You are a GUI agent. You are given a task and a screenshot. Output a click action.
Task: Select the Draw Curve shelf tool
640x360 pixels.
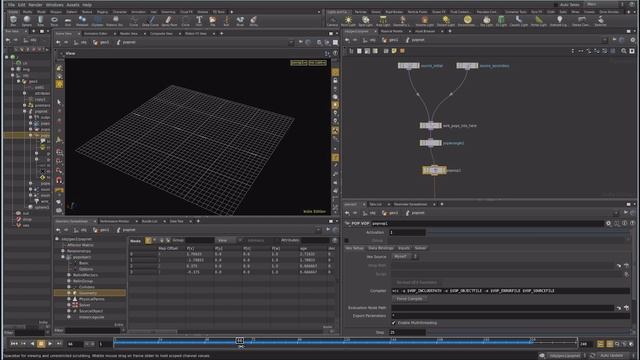[x=151, y=20]
